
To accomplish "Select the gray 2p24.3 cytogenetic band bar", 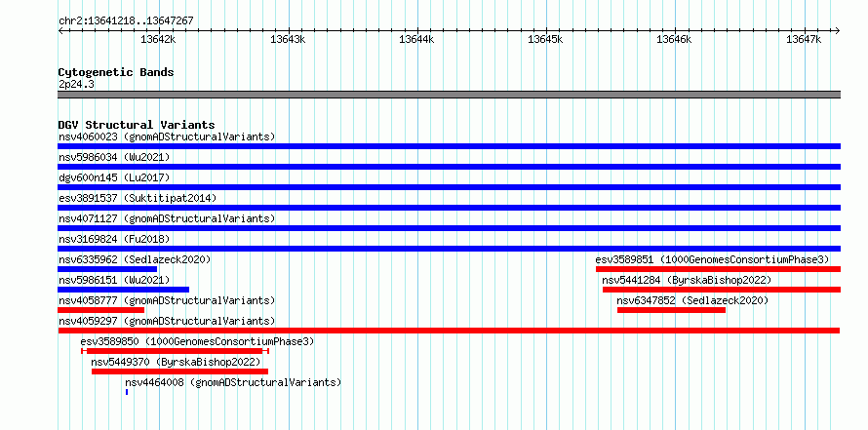I will click(x=449, y=95).
